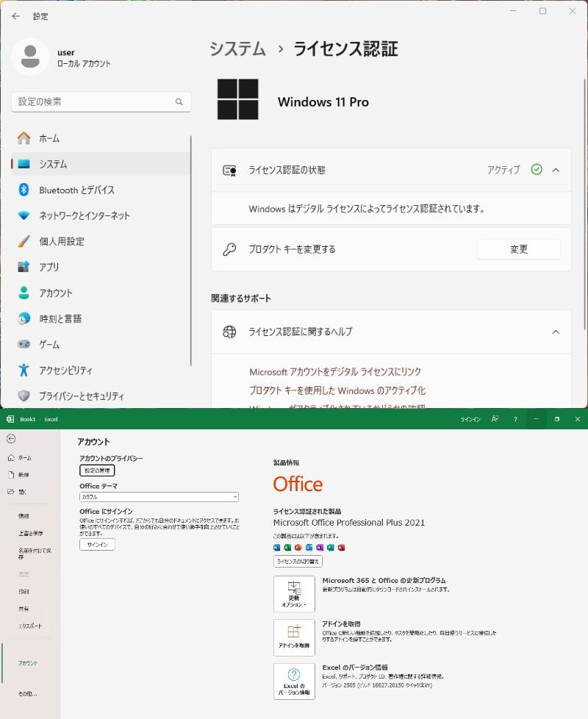
Task: Select 上書き保存 in Excel backstage menu
Action: pos(31,534)
